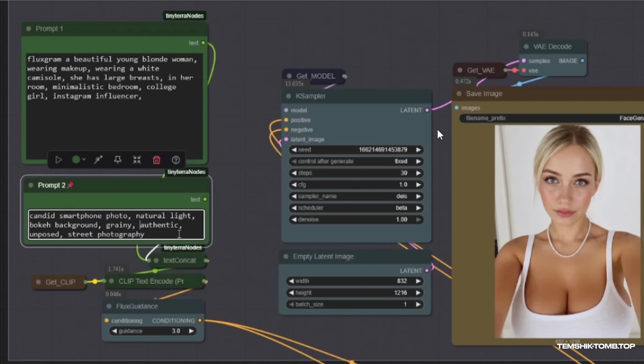Pin the node using the toolbar pin icon

(x=118, y=160)
